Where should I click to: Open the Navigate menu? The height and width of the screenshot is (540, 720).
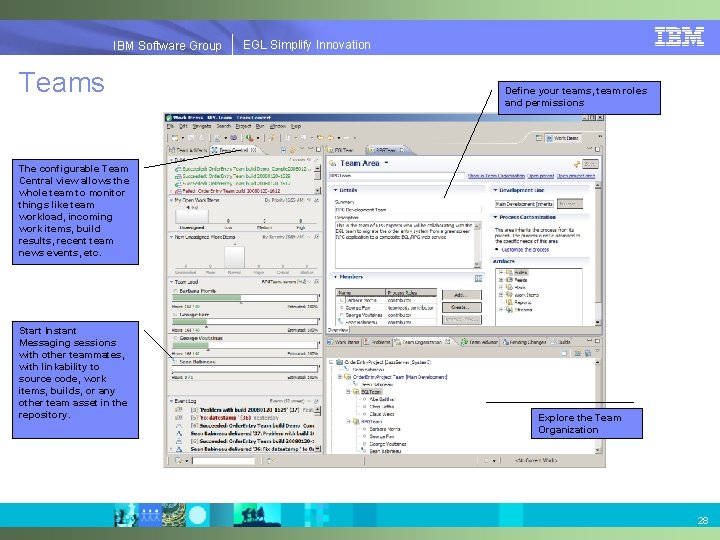[x=202, y=126]
